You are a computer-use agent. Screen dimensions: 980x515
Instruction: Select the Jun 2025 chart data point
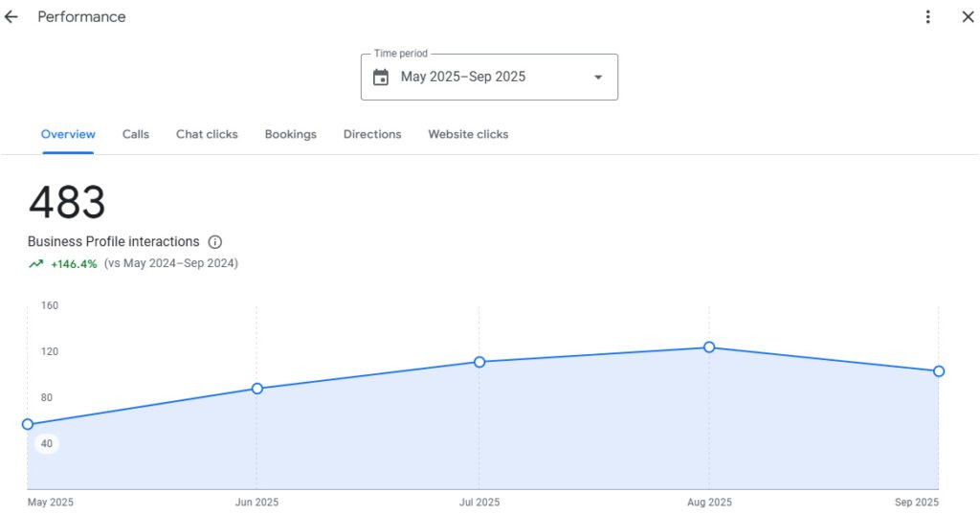point(257,389)
